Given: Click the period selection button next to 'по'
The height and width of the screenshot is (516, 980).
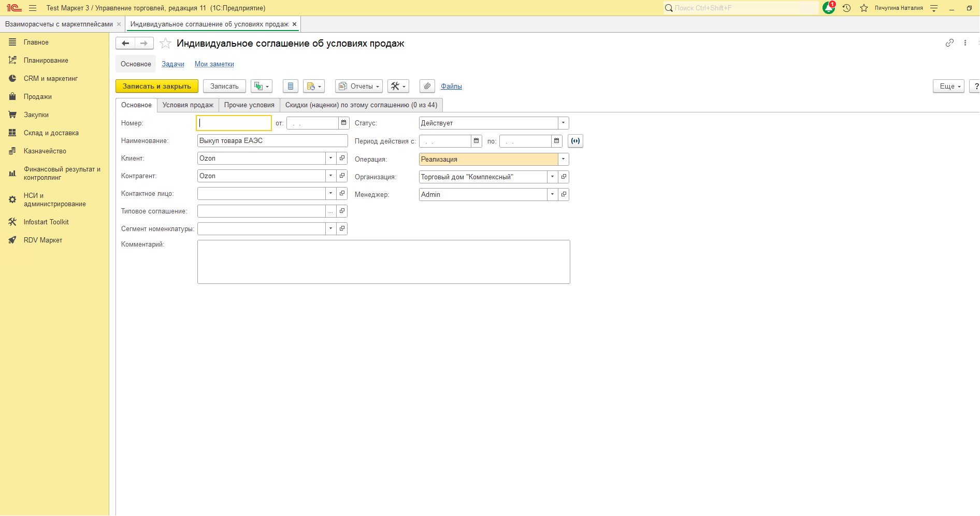Looking at the screenshot, I should pos(575,141).
